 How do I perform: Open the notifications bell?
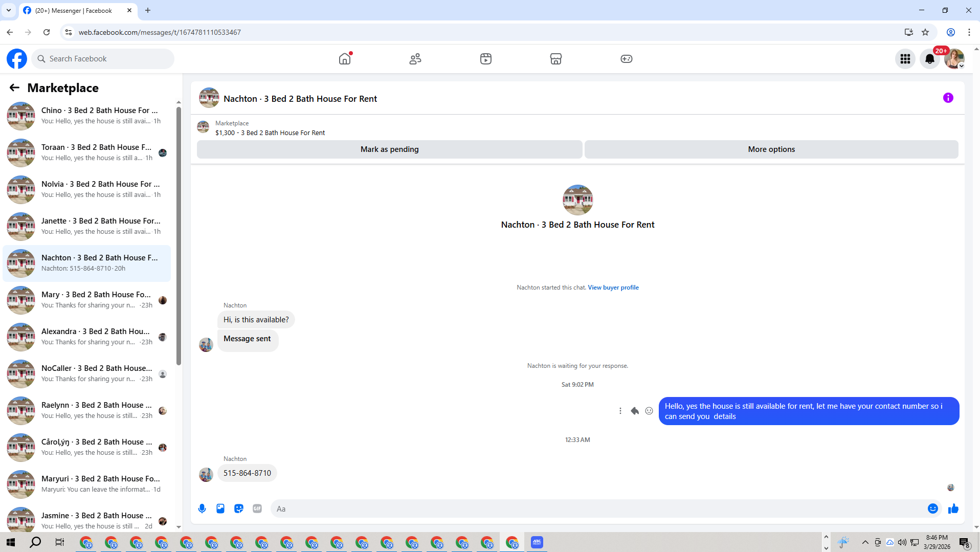coord(930,59)
